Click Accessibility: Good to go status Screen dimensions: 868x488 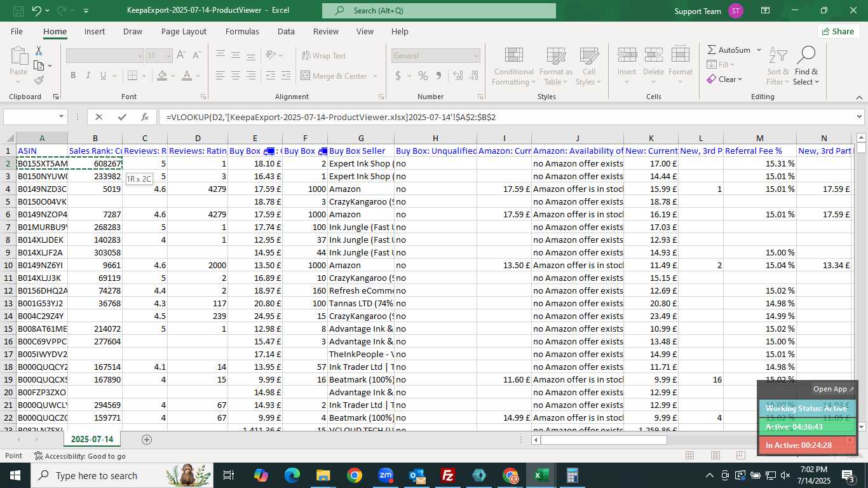click(80, 456)
